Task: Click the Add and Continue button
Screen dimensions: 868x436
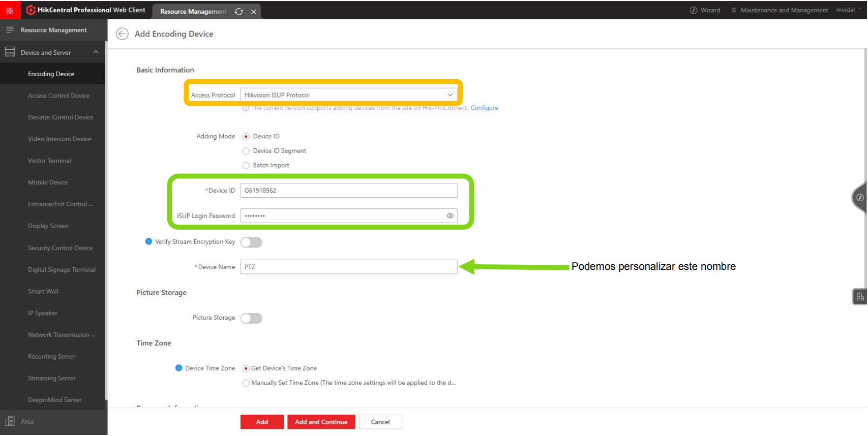Action: tap(321, 422)
